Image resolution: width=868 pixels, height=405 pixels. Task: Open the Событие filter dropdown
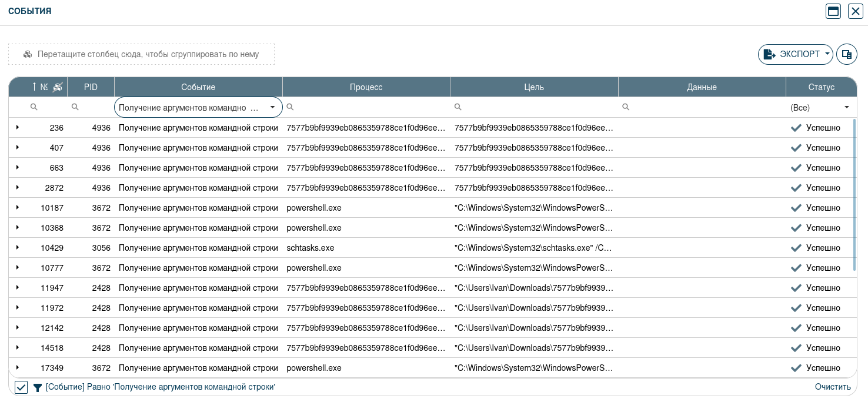(272, 107)
